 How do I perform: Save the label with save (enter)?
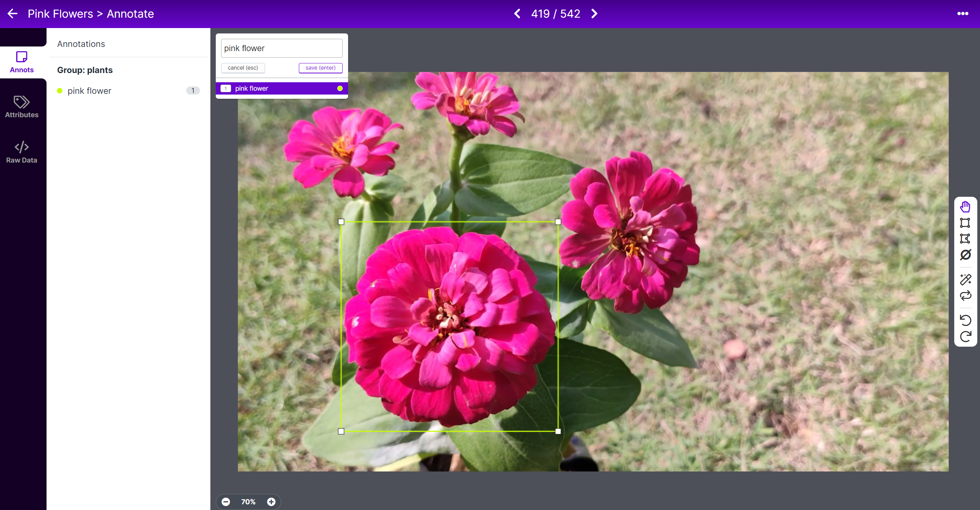tap(321, 68)
